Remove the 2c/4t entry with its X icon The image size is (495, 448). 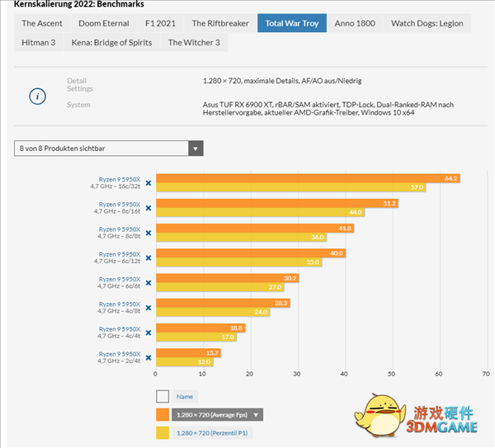click(148, 358)
